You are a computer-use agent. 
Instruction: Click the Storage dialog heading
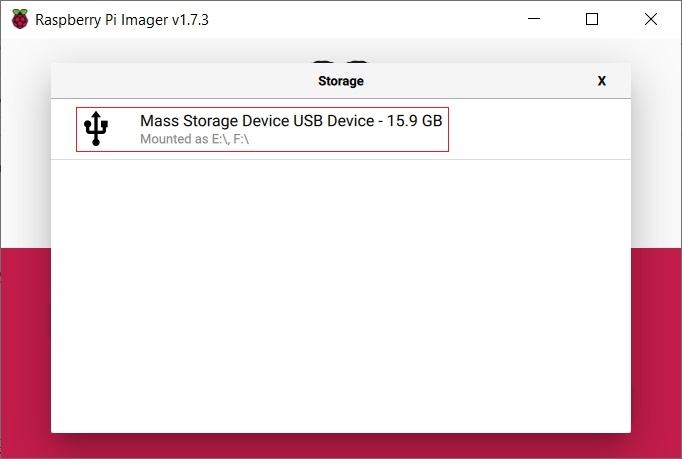coord(340,81)
